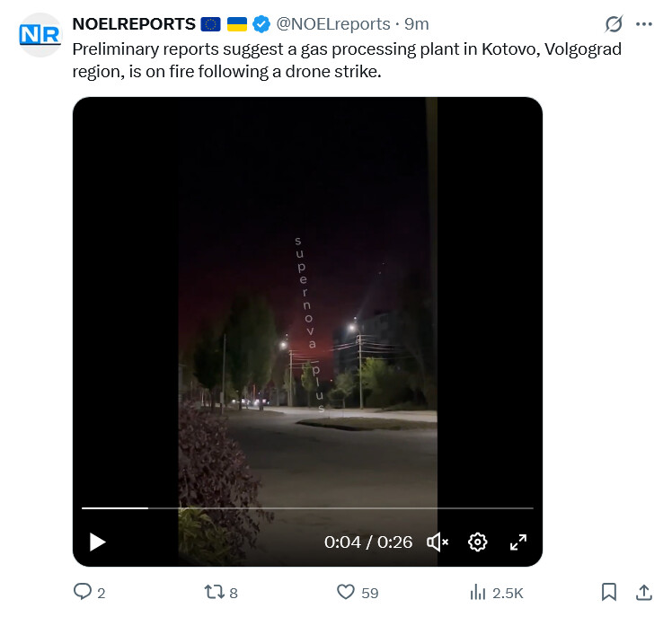Click the NOELREPORTS display name
This screenshot has height=617, width=672.
[134, 24]
